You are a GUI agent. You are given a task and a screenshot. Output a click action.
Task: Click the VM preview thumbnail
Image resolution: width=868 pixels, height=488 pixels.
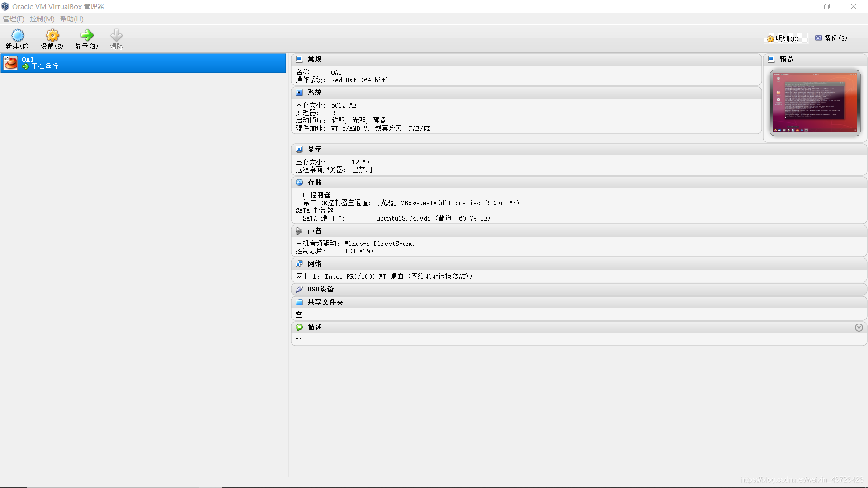[x=815, y=103]
